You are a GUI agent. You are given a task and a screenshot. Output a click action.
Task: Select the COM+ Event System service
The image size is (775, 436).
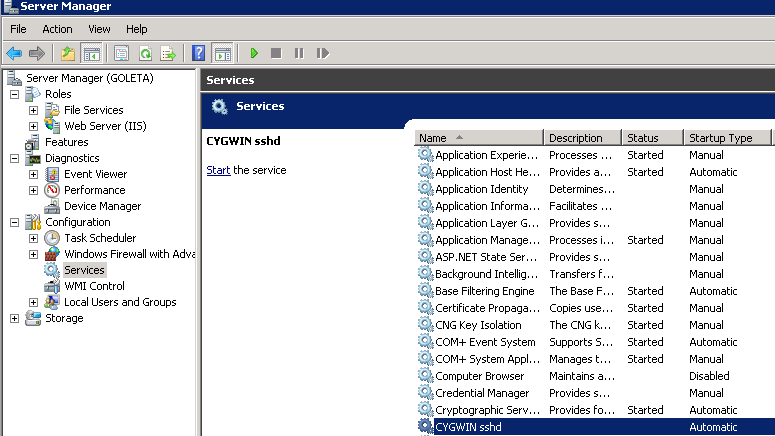(x=485, y=342)
